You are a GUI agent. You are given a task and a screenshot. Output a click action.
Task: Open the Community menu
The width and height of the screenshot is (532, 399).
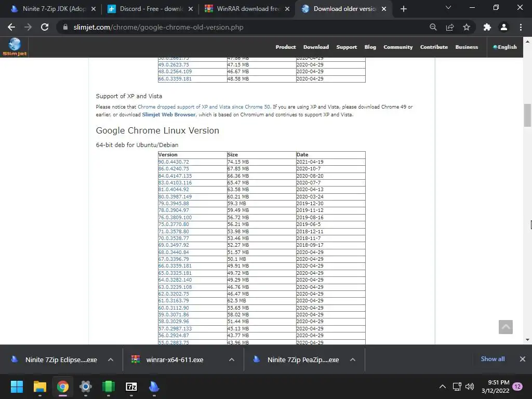398,47
